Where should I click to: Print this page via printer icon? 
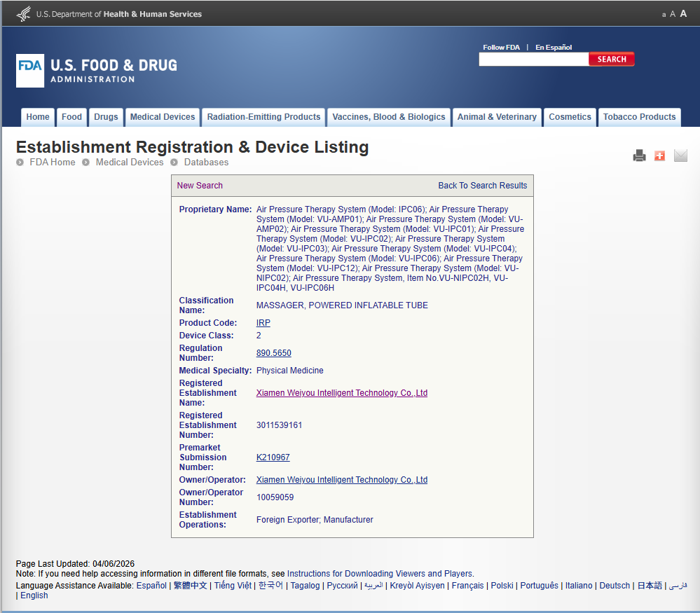[x=639, y=156]
